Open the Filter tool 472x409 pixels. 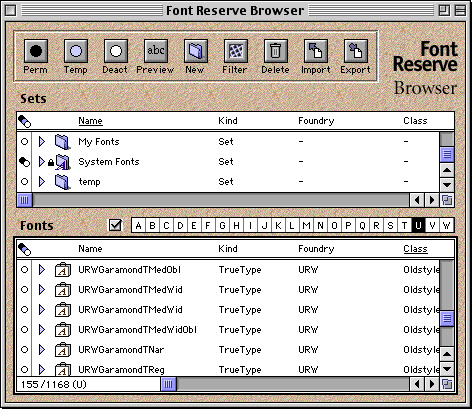click(236, 51)
